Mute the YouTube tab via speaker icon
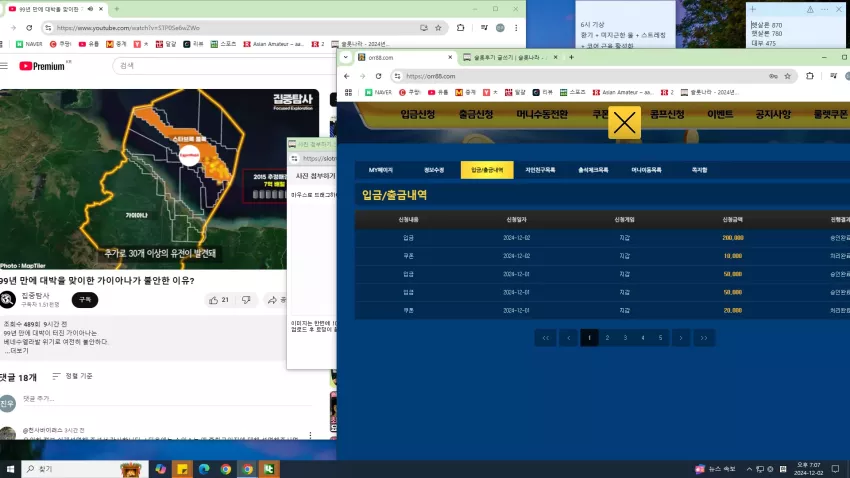 click(90, 9)
